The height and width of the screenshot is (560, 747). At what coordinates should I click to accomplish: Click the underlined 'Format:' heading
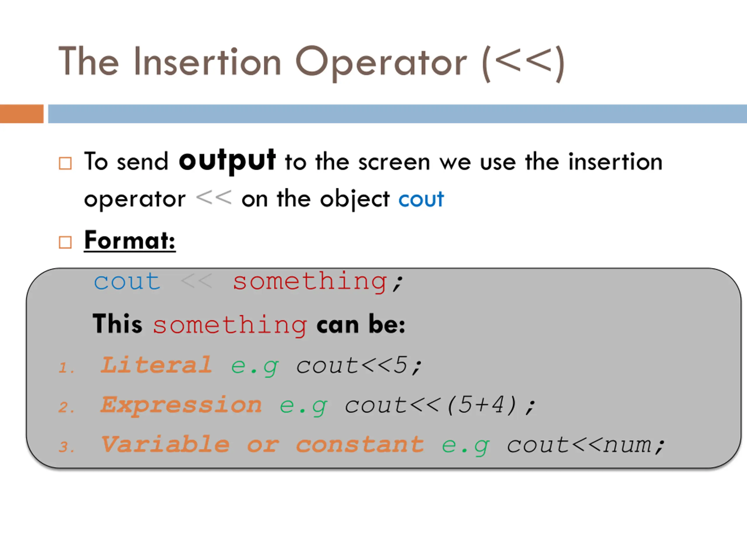click(x=130, y=240)
